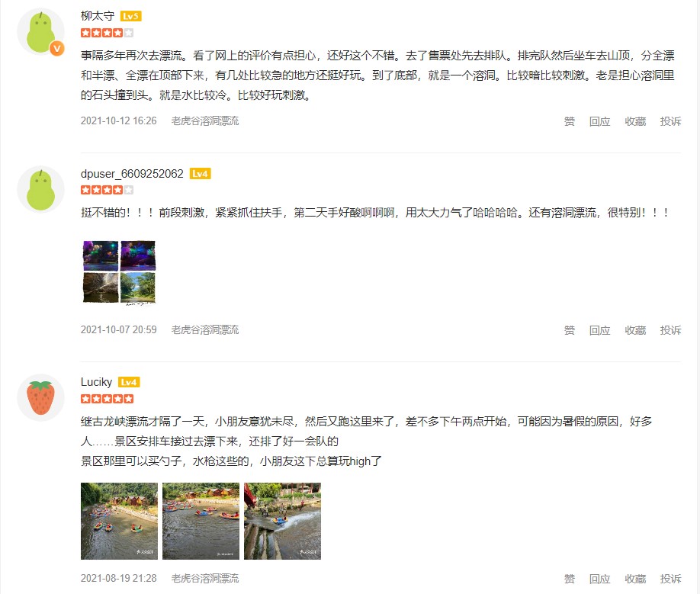Open dpuser's four-photo collage thumbnail
The width and height of the screenshot is (700, 594).
coord(119,272)
